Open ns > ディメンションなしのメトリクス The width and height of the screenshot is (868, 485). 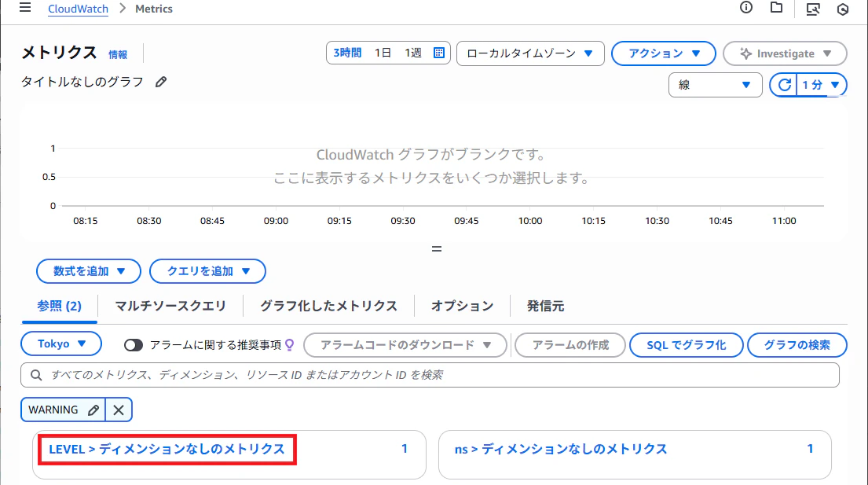(x=561, y=449)
